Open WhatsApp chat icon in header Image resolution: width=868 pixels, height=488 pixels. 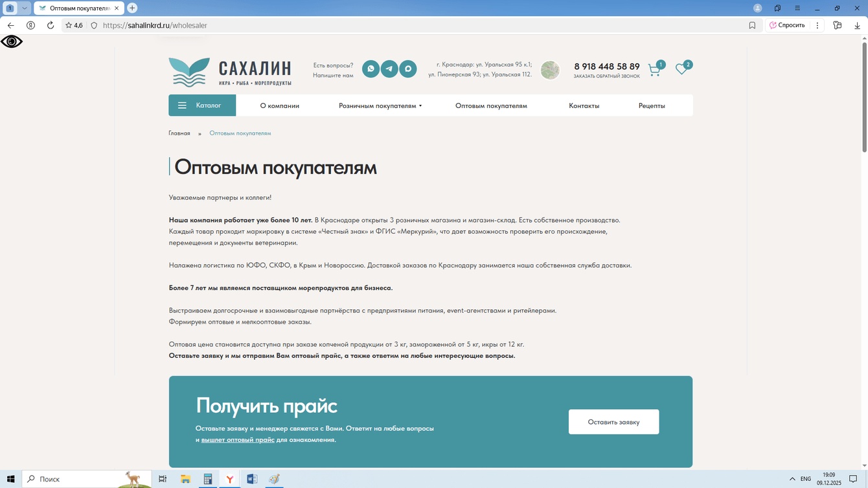(x=371, y=69)
